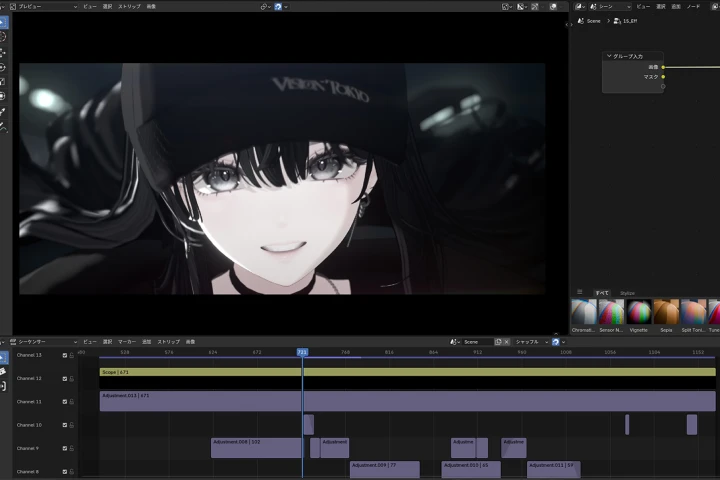Select the sequencer Tweak tool in timeline
This screenshot has height=480, width=720.
(x=3, y=357)
